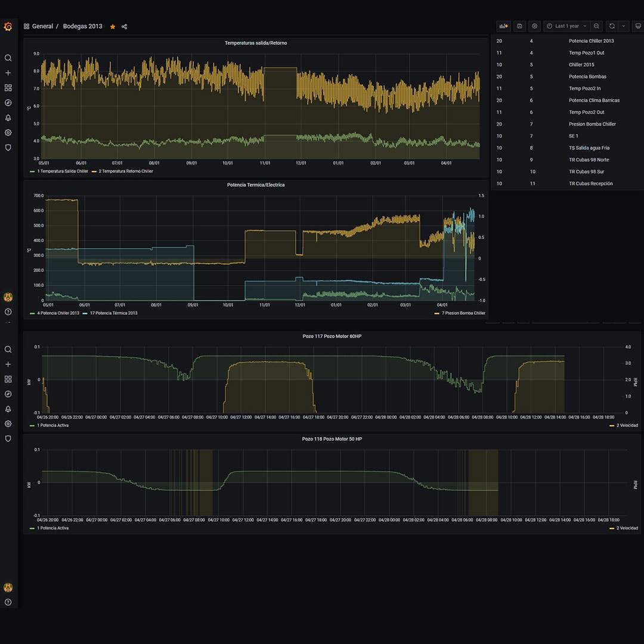The width and height of the screenshot is (644, 644).
Task: Click the Create plus icon in lower sidebar
Action: pyautogui.click(x=8, y=364)
